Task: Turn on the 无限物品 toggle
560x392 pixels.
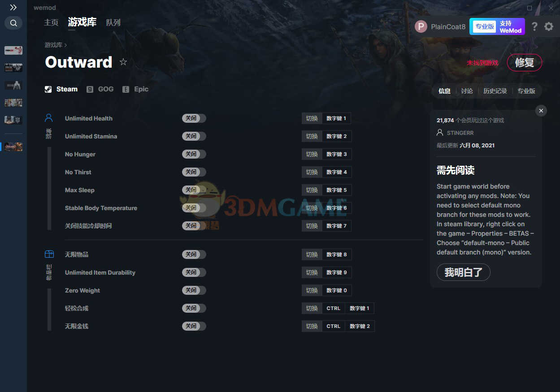Action: coord(194,254)
